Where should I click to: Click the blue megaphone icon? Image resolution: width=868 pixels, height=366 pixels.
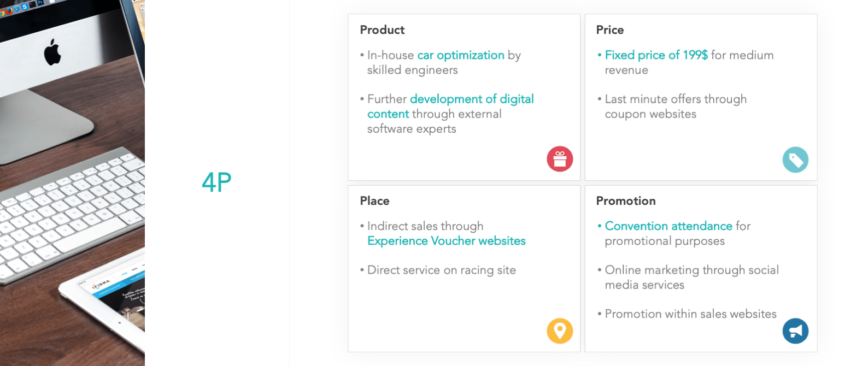click(795, 331)
